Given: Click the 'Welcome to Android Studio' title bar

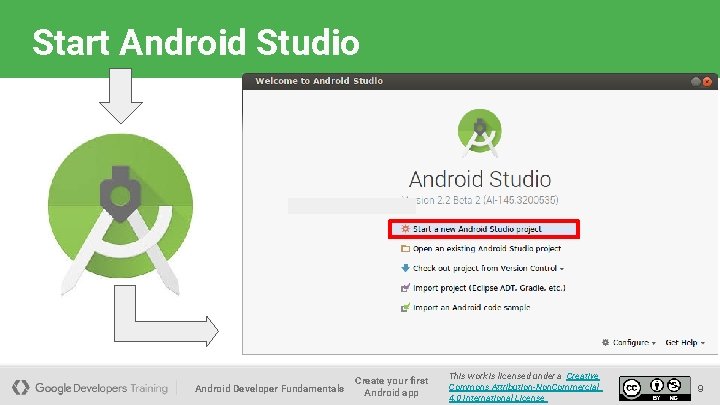Looking at the screenshot, I should pyautogui.click(x=480, y=81).
